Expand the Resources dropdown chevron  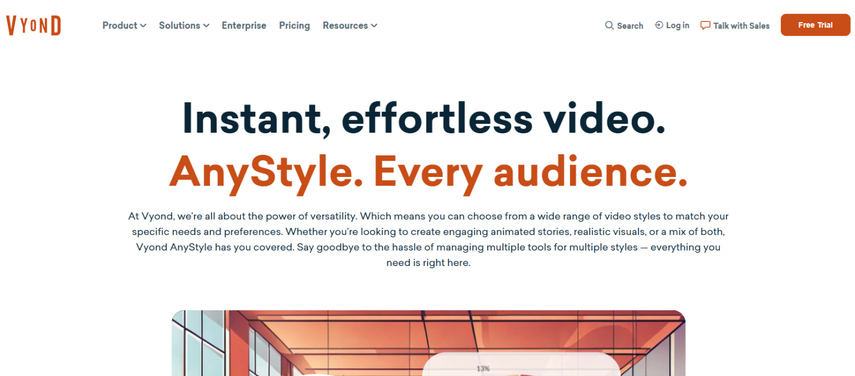click(x=374, y=26)
